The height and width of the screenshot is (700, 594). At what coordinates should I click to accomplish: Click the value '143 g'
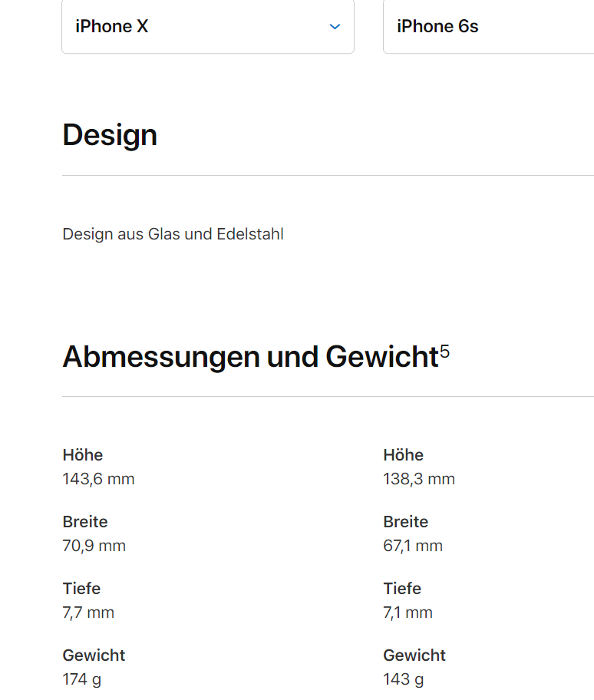404,679
